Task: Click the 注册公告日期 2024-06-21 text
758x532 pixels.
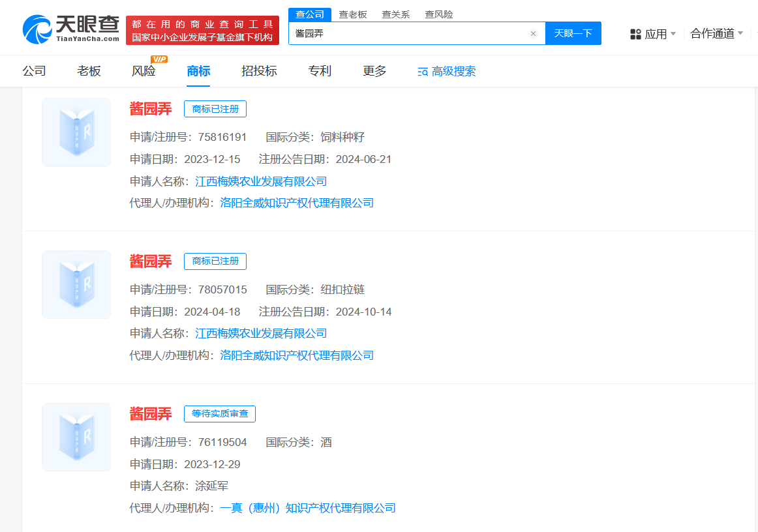Action: click(x=325, y=159)
